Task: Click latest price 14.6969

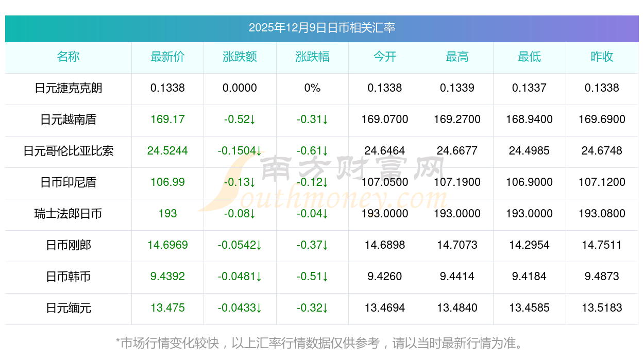Action: pyautogui.click(x=167, y=245)
